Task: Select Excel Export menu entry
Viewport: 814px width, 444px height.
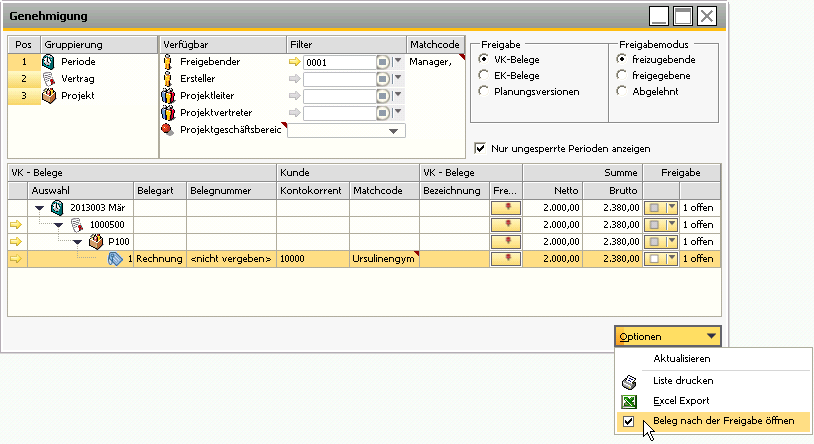Action: pyautogui.click(x=682, y=401)
